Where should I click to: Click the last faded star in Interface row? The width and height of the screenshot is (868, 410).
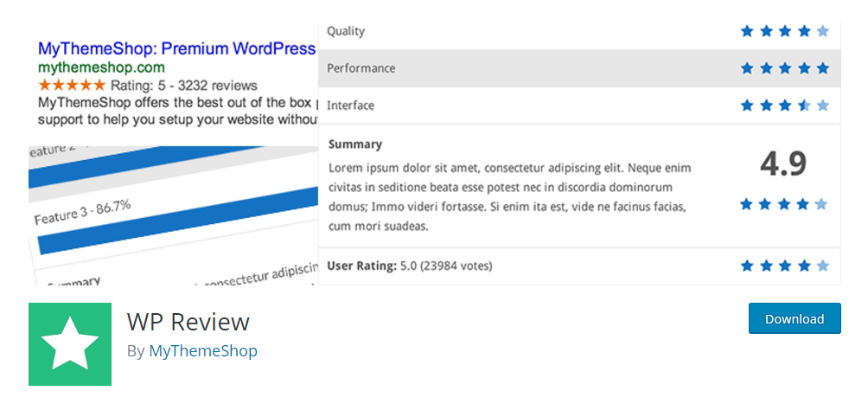click(823, 105)
